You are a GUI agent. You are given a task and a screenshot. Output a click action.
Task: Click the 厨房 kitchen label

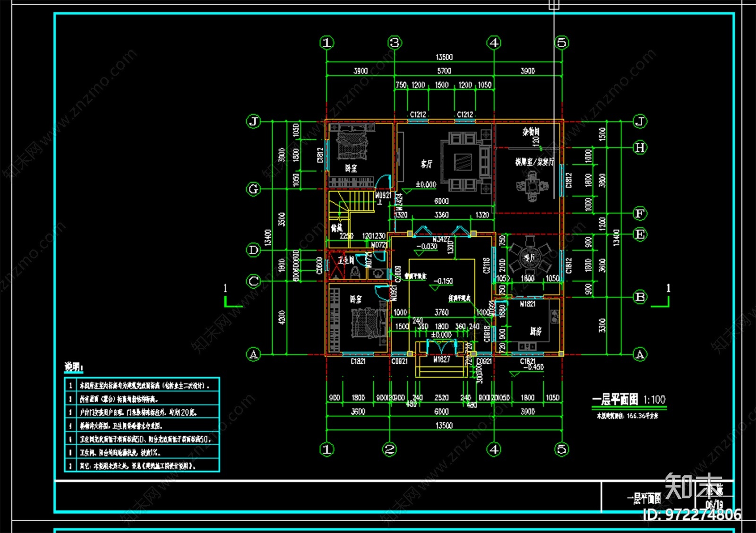(535, 331)
